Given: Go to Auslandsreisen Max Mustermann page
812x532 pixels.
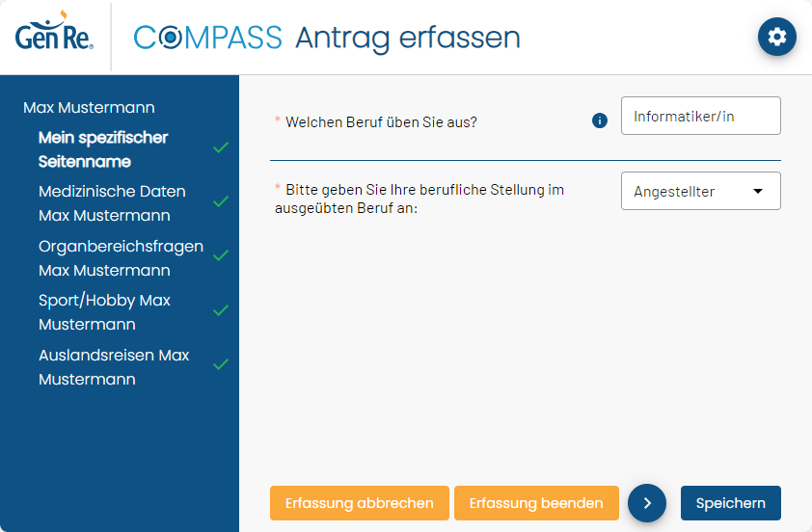Looking at the screenshot, I should [x=114, y=367].
